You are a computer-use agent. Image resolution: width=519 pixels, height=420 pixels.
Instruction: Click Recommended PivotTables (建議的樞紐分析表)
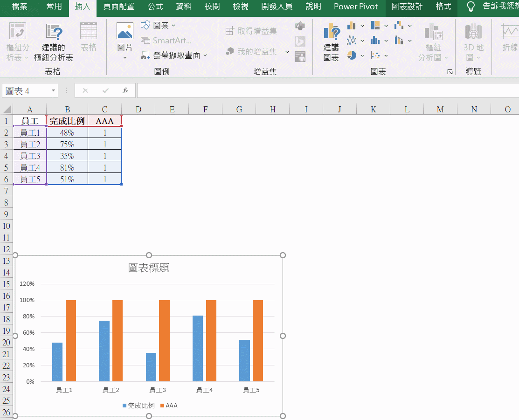[x=57, y=43]
